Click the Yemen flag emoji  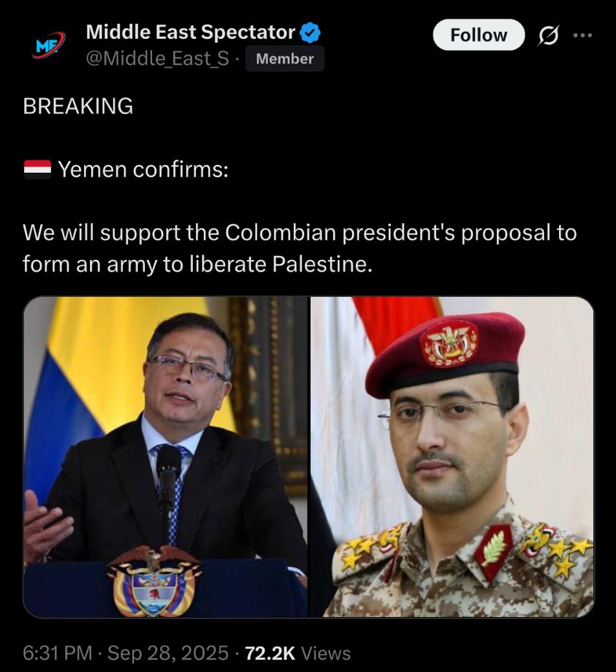tap(38, 169)
